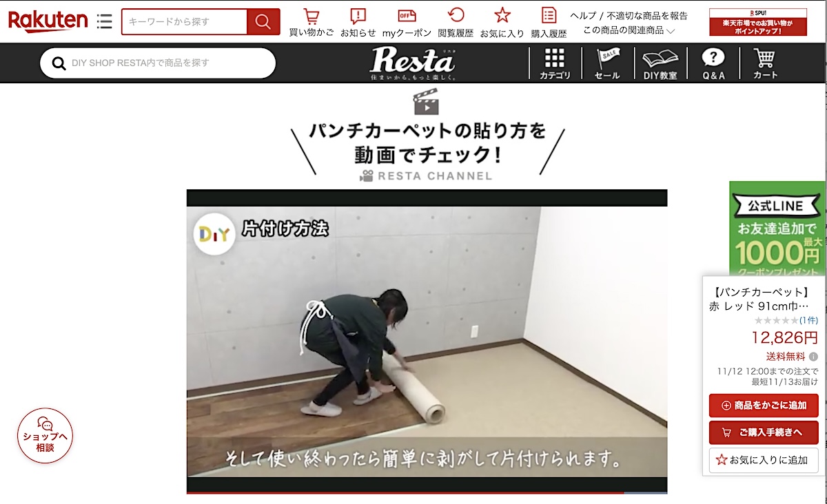Expand related products dropdown (この商品の関連商品)
This screenshot has height=504, width=827.
tap(629, 30)
